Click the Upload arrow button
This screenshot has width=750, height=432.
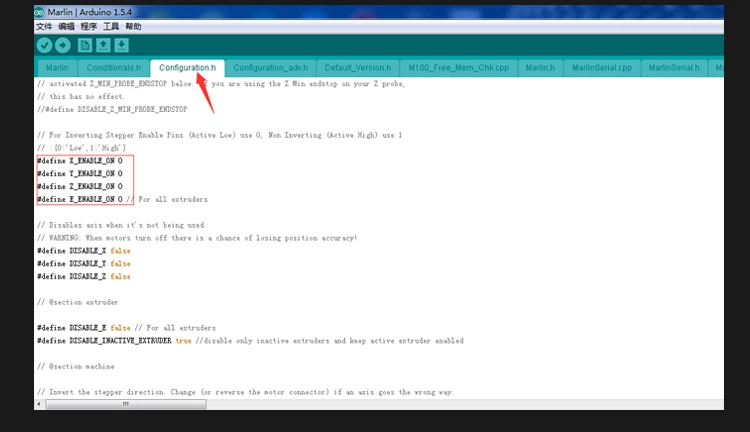click(x=63, y=45)
